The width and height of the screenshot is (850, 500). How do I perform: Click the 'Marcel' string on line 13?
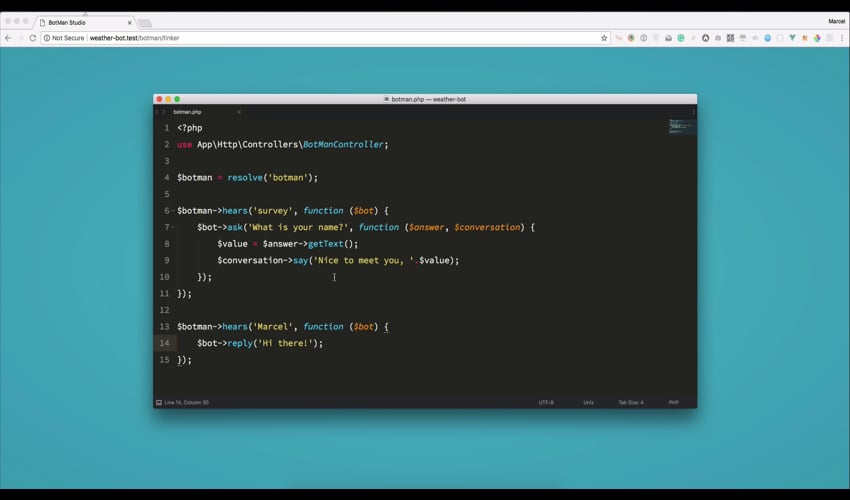tap(273, 326)
